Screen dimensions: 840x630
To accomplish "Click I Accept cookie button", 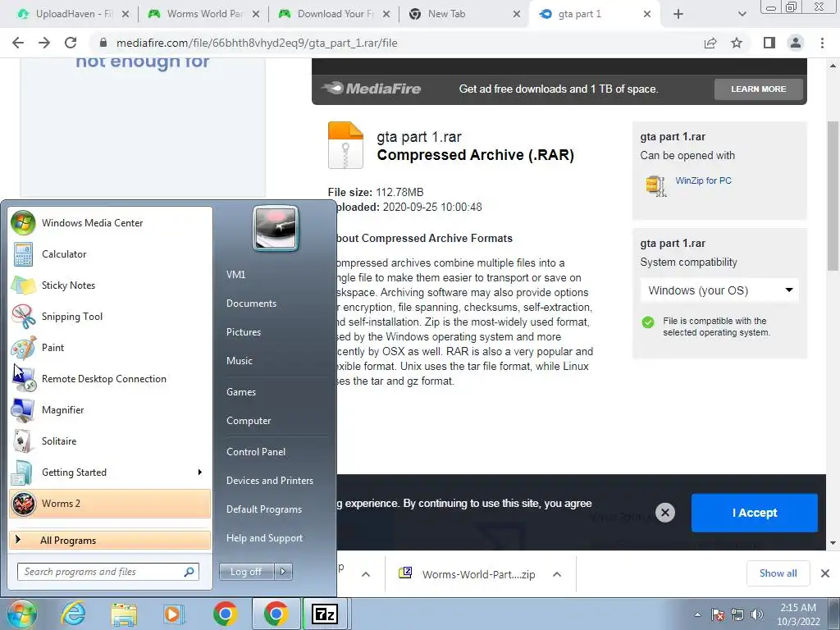I will [755, 513].
